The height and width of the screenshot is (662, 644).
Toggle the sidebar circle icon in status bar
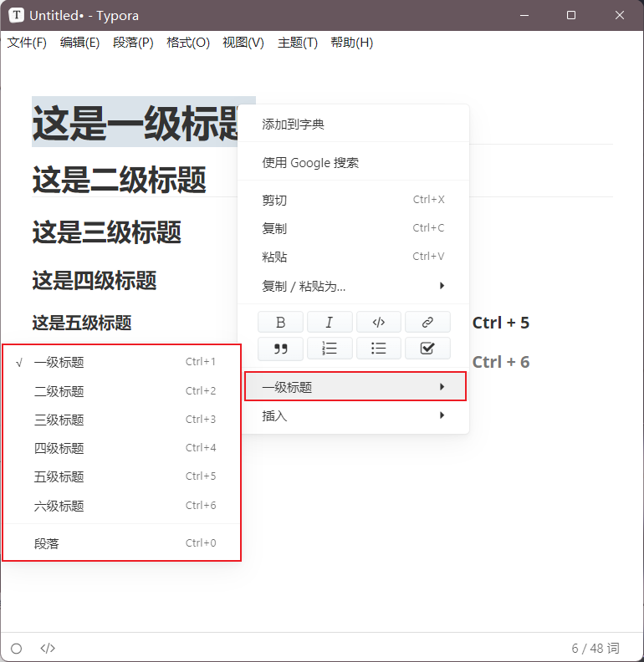point(16,648)
